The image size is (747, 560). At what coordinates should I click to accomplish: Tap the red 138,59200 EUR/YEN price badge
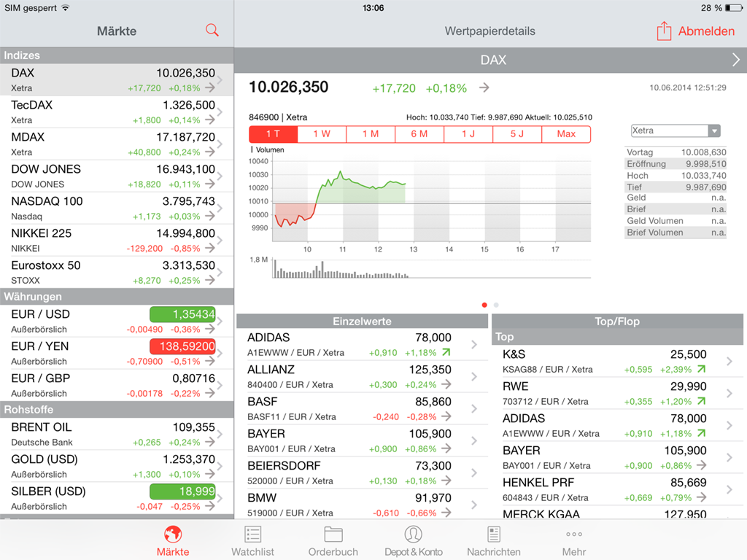pos(182,346)
